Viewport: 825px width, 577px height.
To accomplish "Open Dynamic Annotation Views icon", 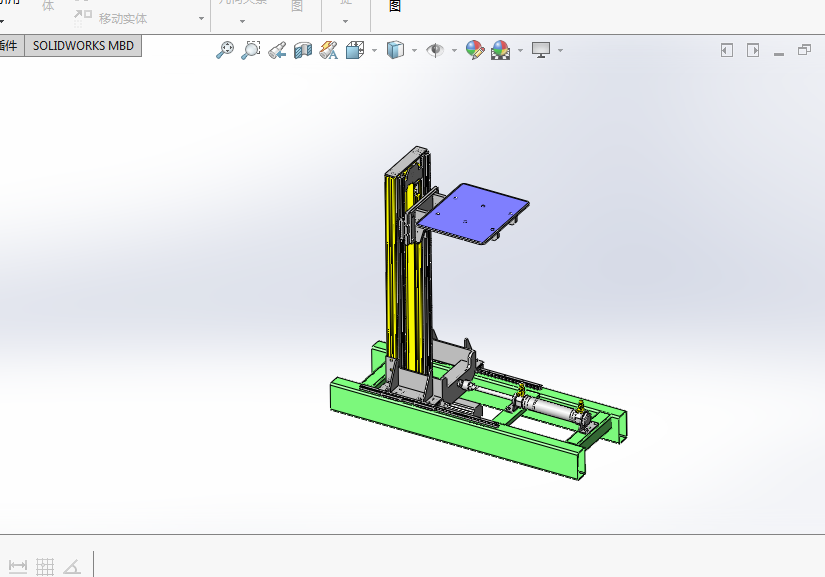I will point(329,50).
